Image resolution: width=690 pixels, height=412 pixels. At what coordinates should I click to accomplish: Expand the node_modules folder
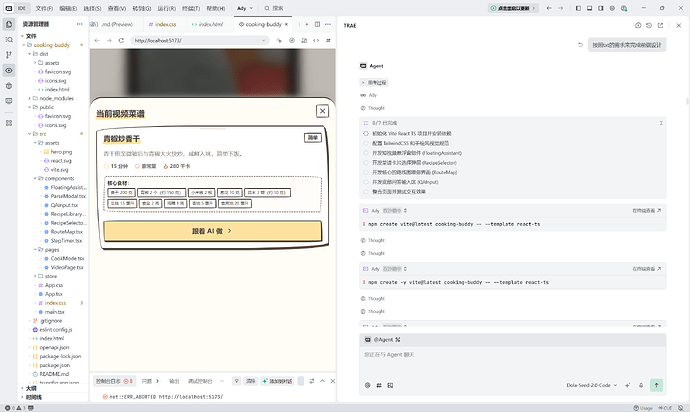(x=29, y=98)
